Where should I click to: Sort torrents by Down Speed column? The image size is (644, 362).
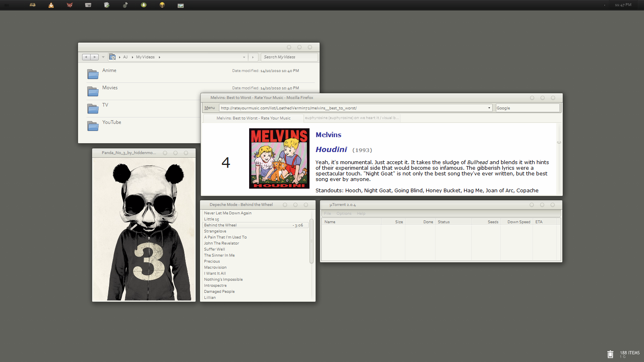point(516,222)
